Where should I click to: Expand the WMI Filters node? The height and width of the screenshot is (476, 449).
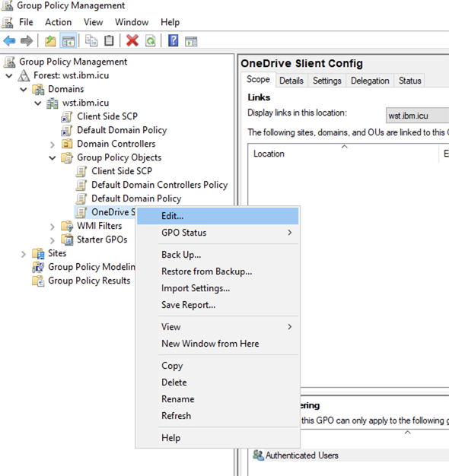click(x=53, y=227)
